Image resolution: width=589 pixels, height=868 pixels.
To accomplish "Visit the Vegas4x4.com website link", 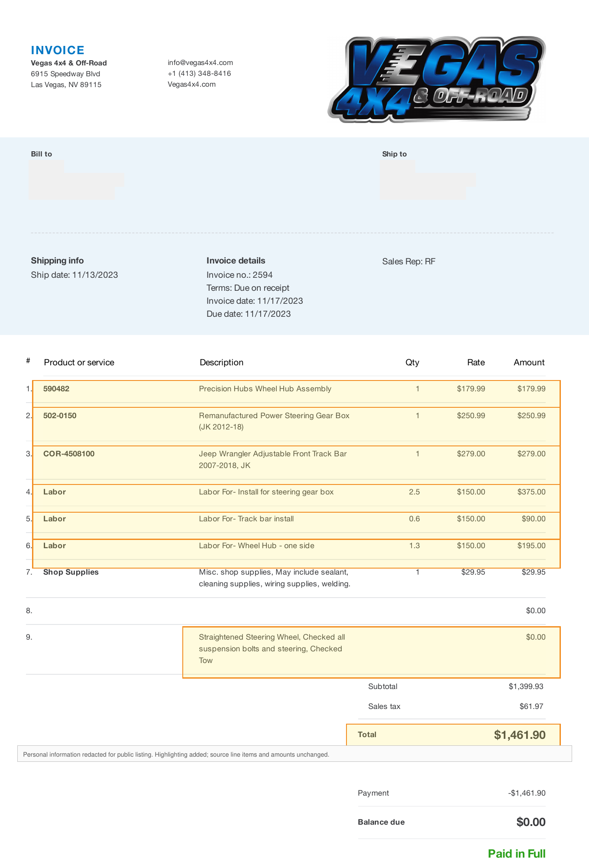I will pyautogui.click(x=192, y=84).
